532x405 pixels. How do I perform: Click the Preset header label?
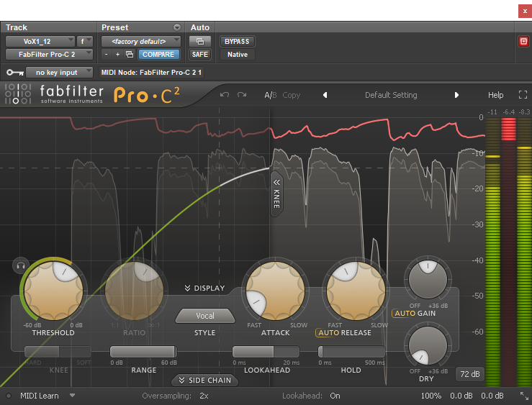pos(114,27)
